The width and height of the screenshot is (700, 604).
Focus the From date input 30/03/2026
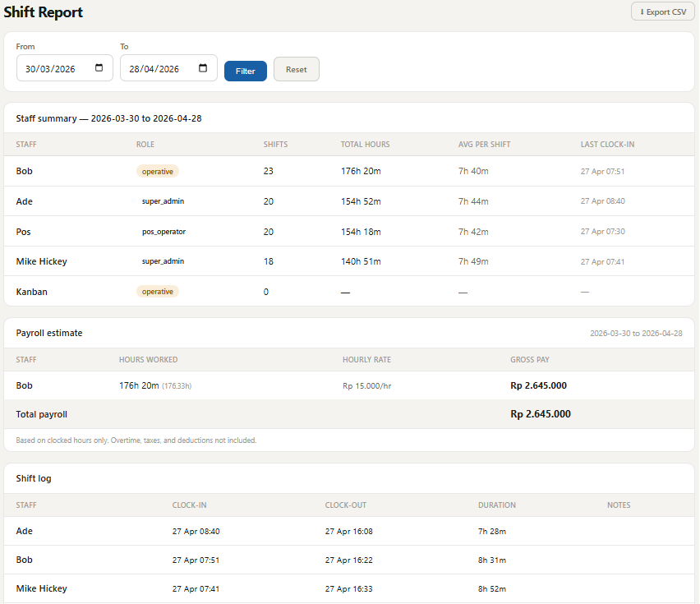(65, 68)
